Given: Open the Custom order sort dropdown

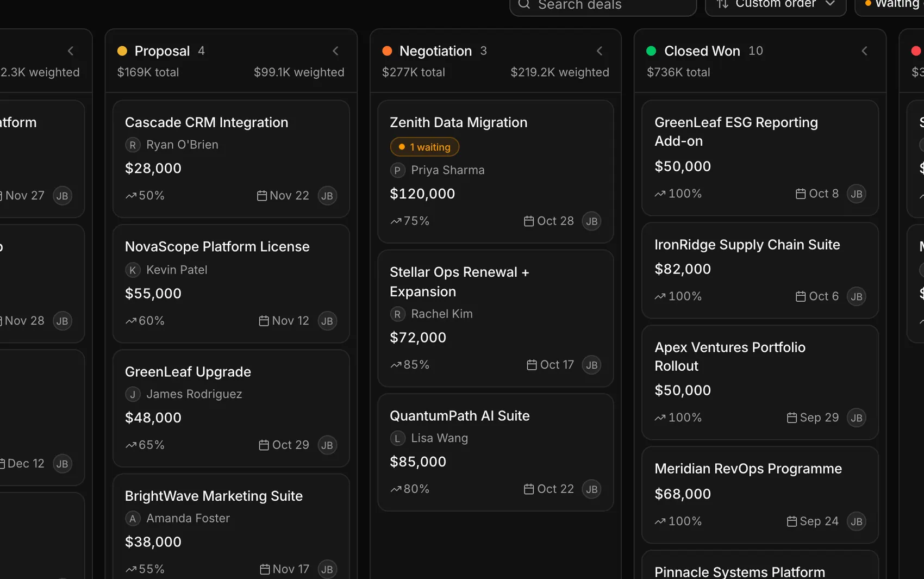Looking at the screenshot, I should [x=776, y=4].
